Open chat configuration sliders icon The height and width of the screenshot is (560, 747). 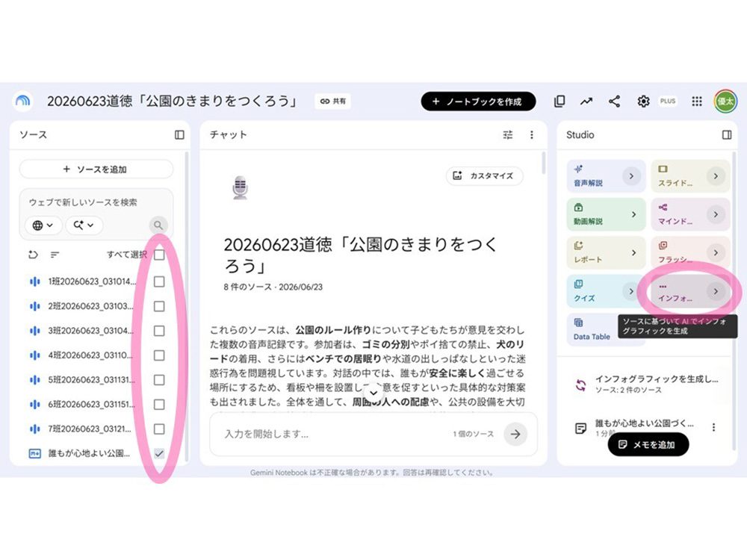(x=508, y=134)
